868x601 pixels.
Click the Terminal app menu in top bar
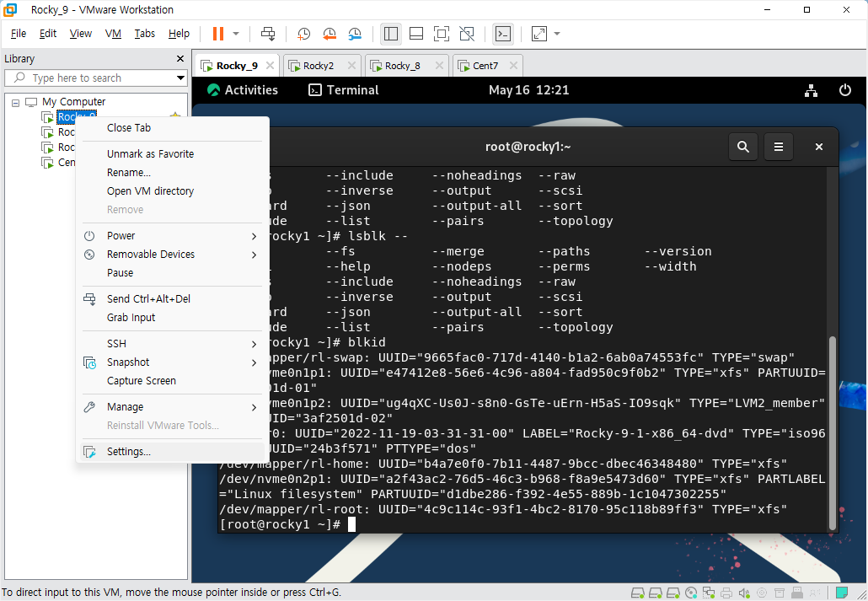coord(343,90)
